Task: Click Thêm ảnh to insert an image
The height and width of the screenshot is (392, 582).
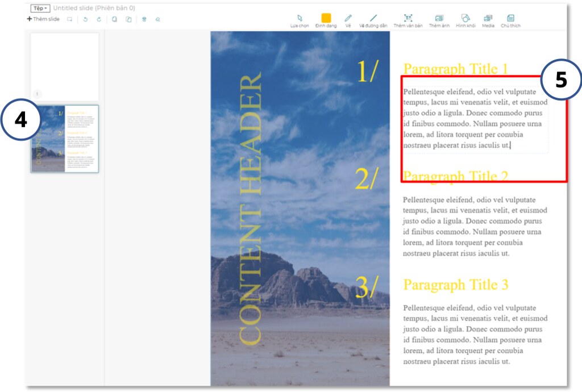Action: [x=439, y=19]
